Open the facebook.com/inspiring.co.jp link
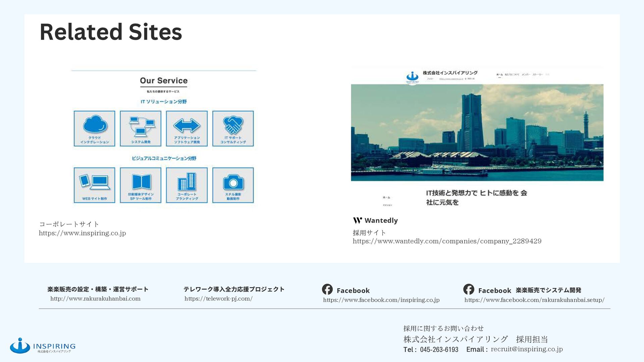This screenshot has height=362, width=644. (381, 300)
